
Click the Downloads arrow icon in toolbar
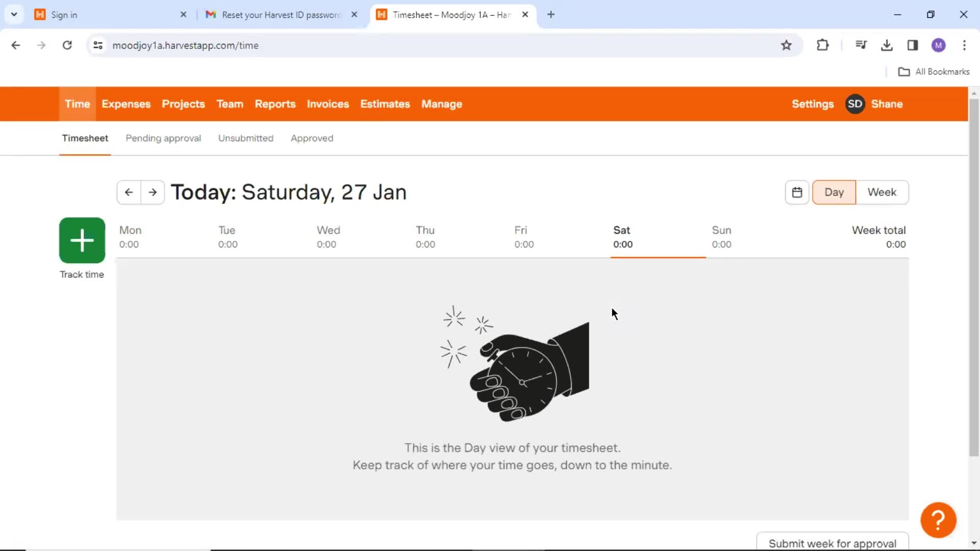887,45
